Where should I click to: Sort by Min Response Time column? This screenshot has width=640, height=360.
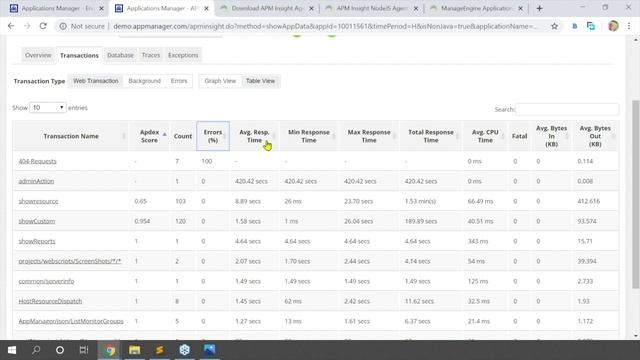point(309,136)
